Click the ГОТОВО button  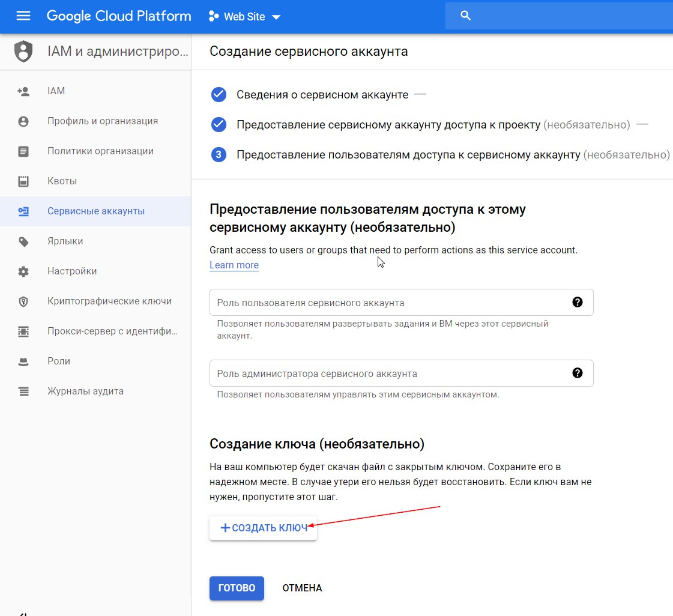click(x=237, y=588)
